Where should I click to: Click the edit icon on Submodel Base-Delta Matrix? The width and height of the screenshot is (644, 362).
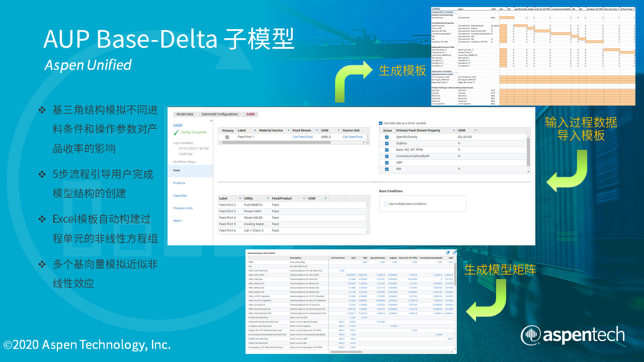(448, 252)
